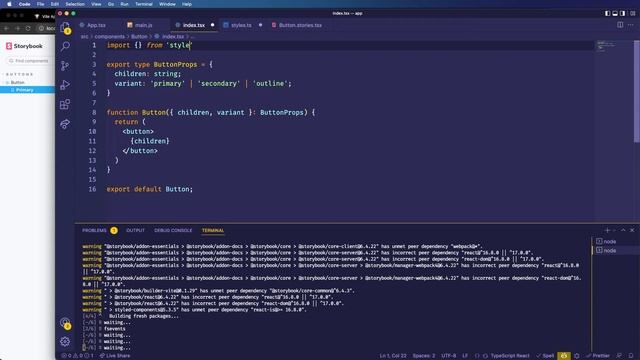Select the index.tsx editor tab
640x360 pixels.
point(193,25)
